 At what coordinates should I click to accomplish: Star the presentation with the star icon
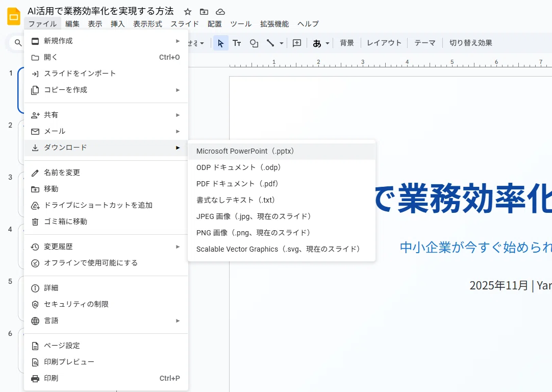click(x=188, y=12)
